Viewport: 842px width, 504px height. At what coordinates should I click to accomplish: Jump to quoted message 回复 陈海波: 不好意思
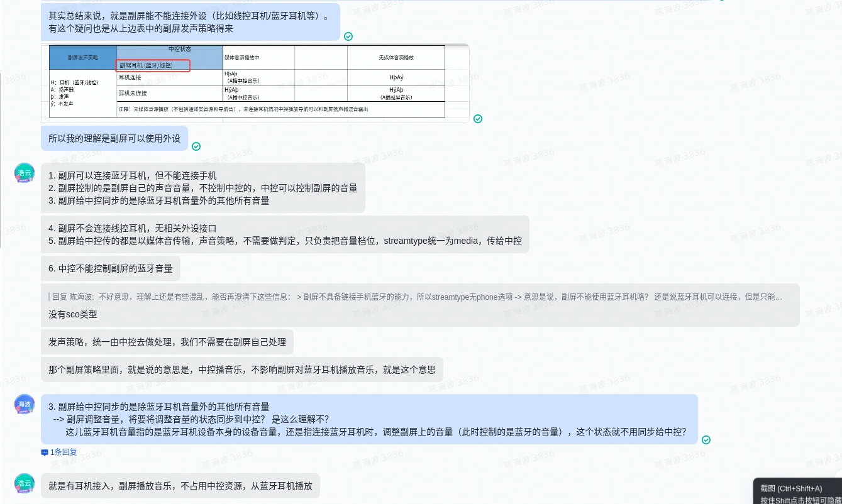[x=416, y=297]
